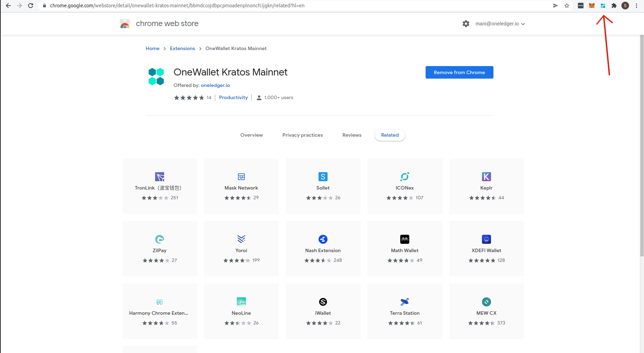Click the page vertical scrollbar
Image resolution: width=644 pixels, height=353 pixels.
642,146
